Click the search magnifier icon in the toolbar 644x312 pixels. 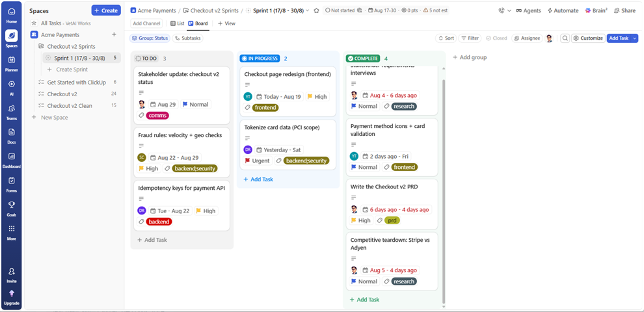pyautogui.click(x=565, y=38)
